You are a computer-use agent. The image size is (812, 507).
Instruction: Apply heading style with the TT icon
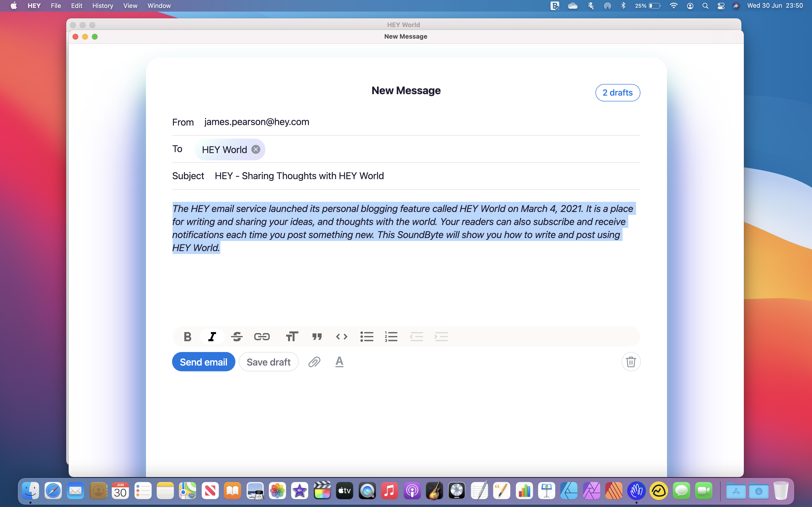[x=292, y=336]
